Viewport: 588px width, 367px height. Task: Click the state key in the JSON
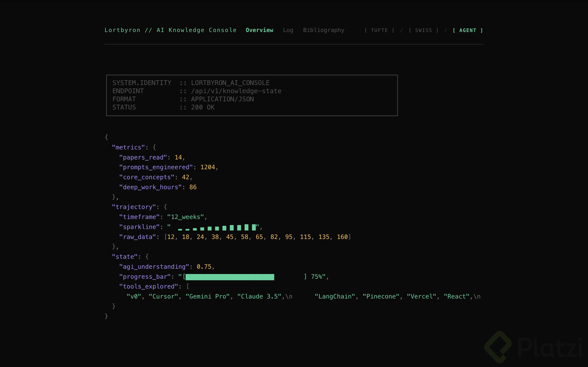click(125, 256)
